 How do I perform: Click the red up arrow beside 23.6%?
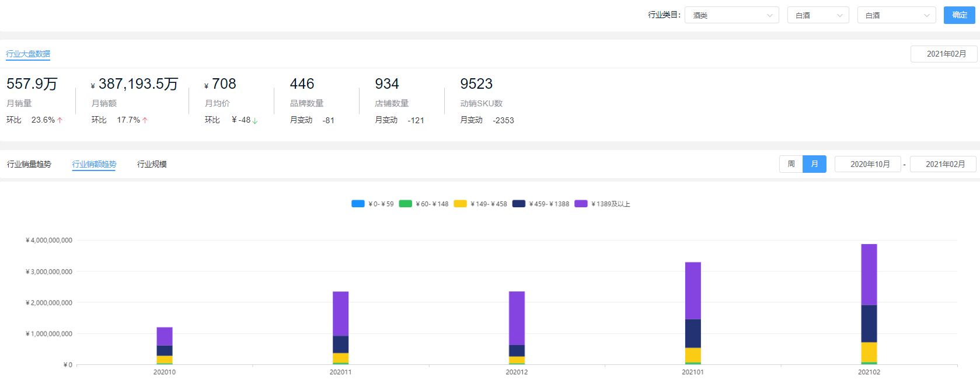pyautogui.click(x=60, y=120)
